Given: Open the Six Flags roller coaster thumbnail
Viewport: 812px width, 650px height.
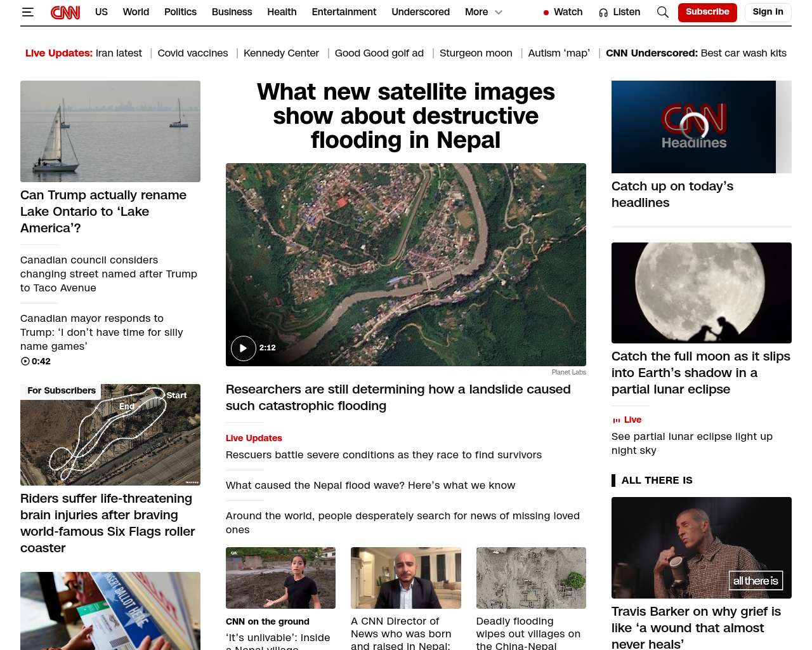Looking at the screenshot, I should 110,435.
